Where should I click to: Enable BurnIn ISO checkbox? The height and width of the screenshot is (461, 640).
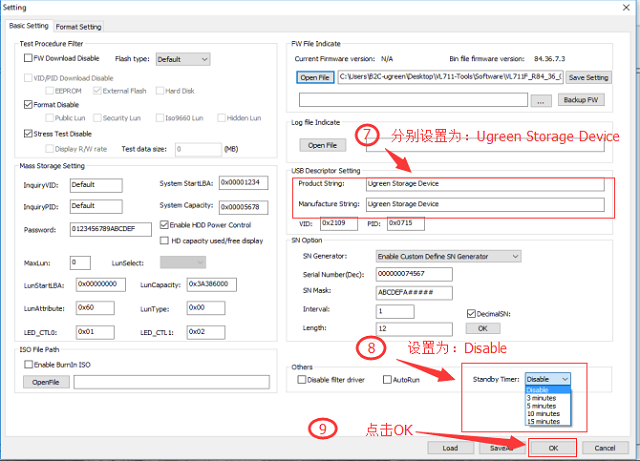click(x=28, y=364)
